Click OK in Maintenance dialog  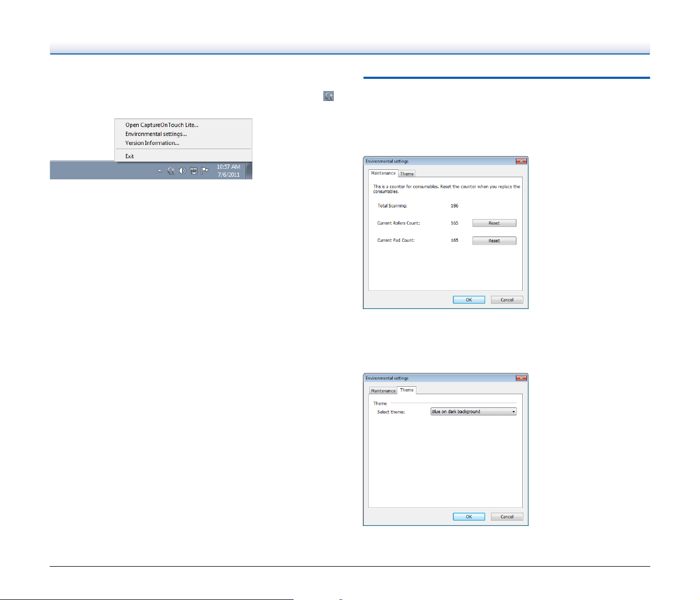[x=469, y=299]
